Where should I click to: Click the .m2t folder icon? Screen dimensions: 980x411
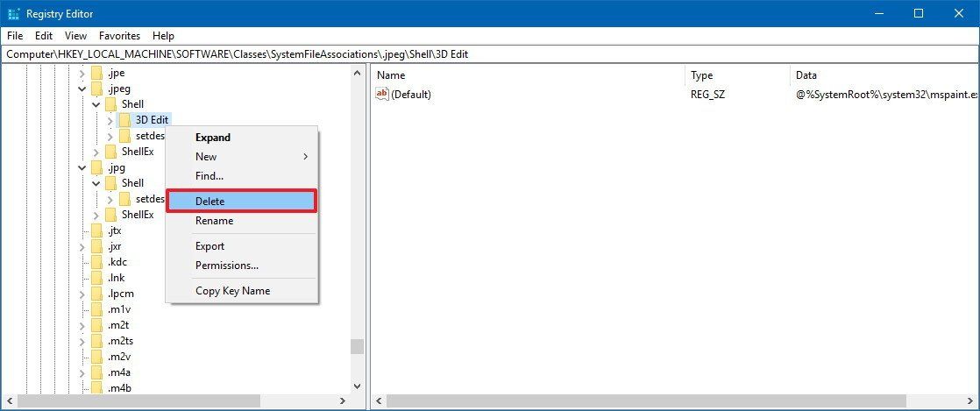tap(96, 325)
